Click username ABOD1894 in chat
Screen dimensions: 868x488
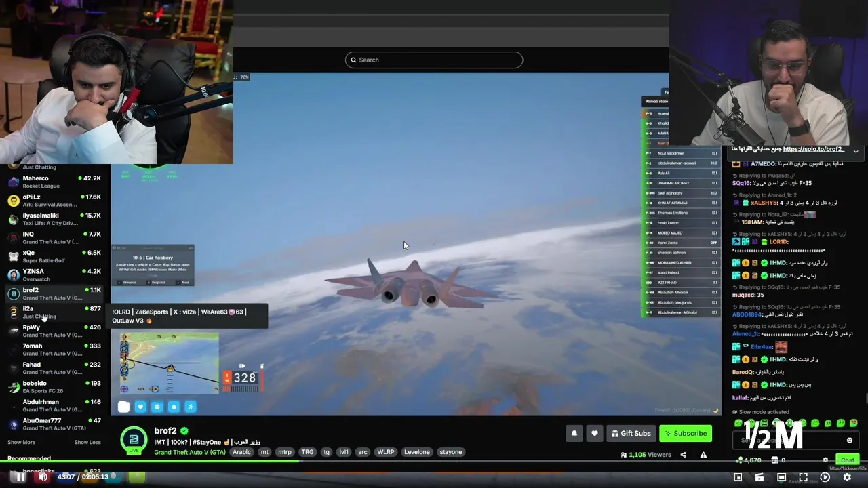[x=747, y=314]
